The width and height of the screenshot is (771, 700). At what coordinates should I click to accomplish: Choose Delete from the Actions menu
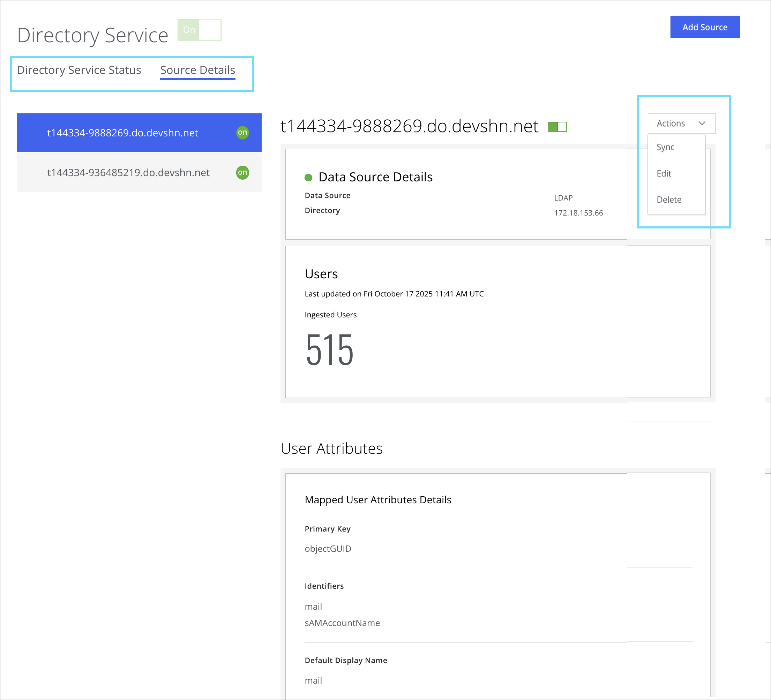668,200
